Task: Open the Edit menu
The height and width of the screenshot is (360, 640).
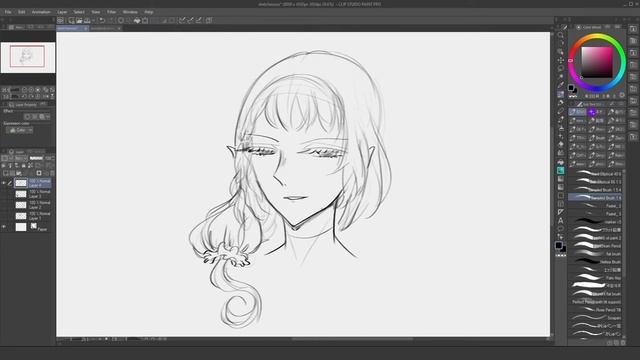Action: [x=22, y=12]
